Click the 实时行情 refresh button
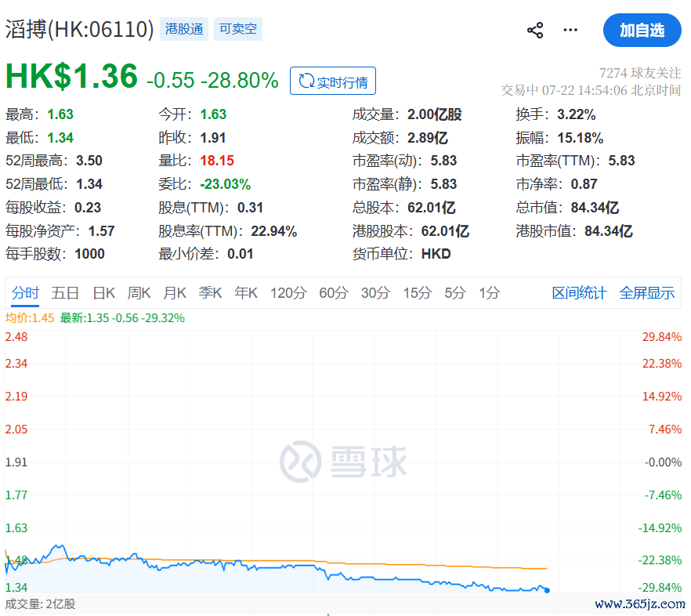Screen dimensions: 691x616 333,82
